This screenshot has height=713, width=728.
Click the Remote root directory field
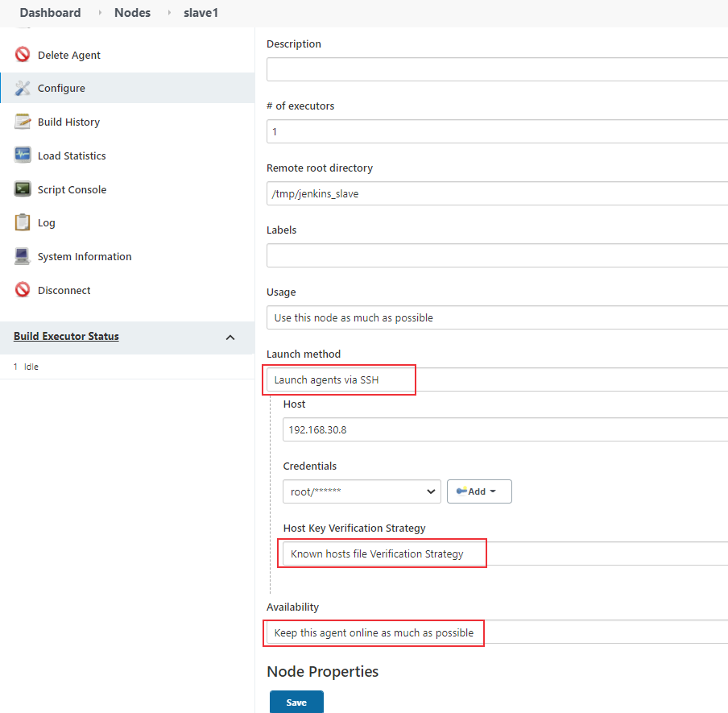(497, 193)
